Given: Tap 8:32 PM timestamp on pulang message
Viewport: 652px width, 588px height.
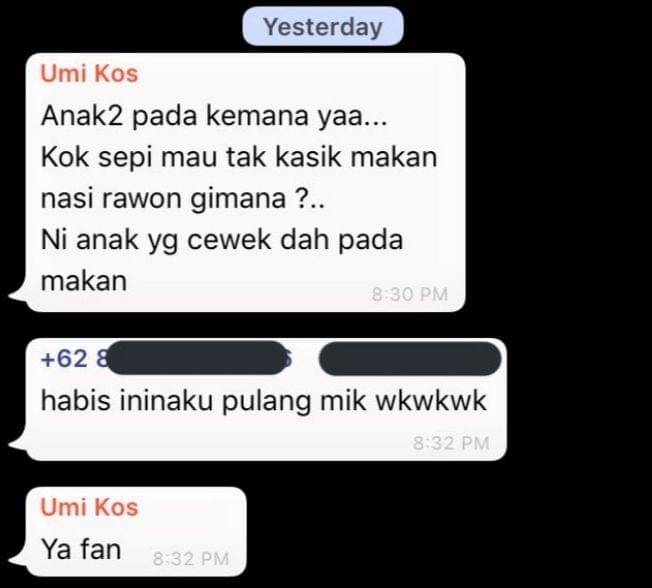Looking at the screenshot, I should point(451,443).
